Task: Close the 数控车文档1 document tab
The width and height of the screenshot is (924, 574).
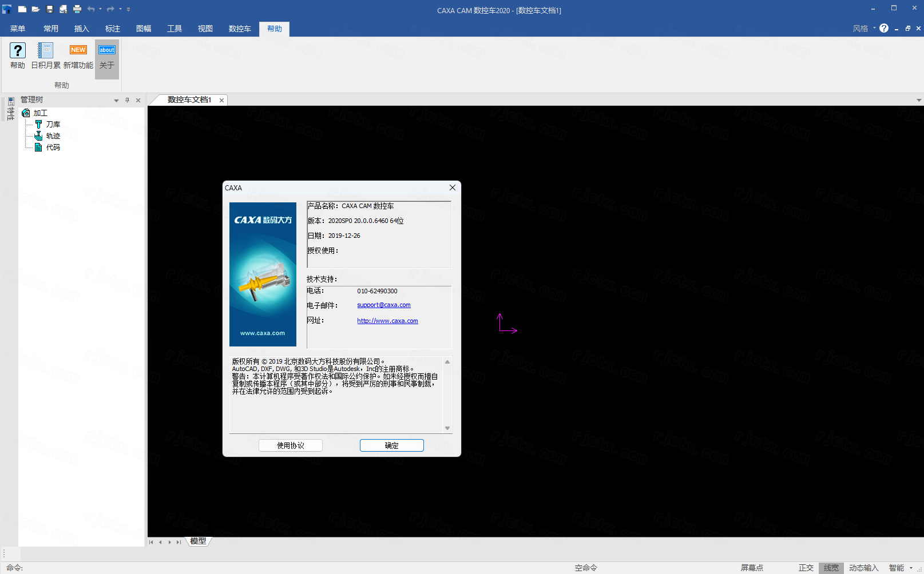Action: 221,101
